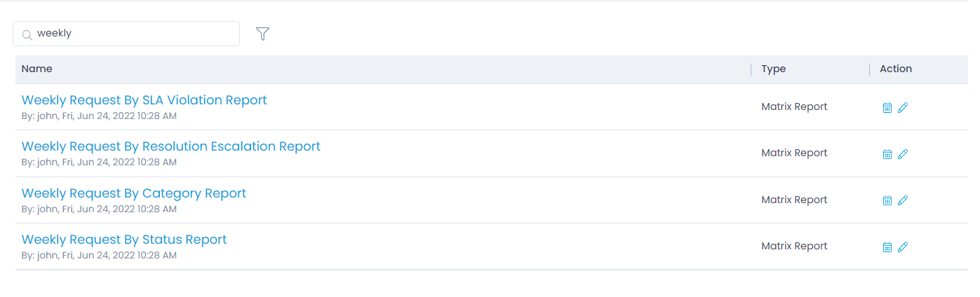Image resolution: width=980 pixels, height=297 pixels.
Task: Edit the Weekly Request By Resolution Escalation Report
Action: coord(903,154)
